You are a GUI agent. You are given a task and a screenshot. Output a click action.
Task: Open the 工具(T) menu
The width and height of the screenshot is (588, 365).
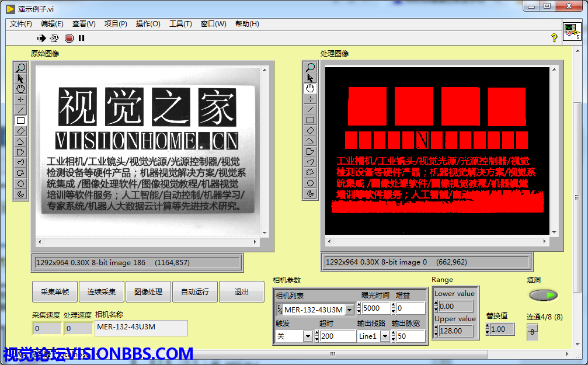180,24
